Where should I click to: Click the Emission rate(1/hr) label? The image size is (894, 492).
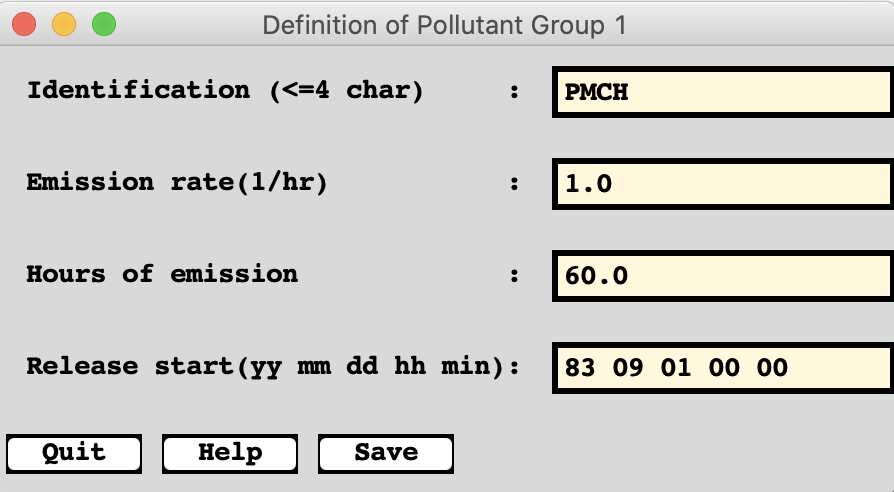177,183
